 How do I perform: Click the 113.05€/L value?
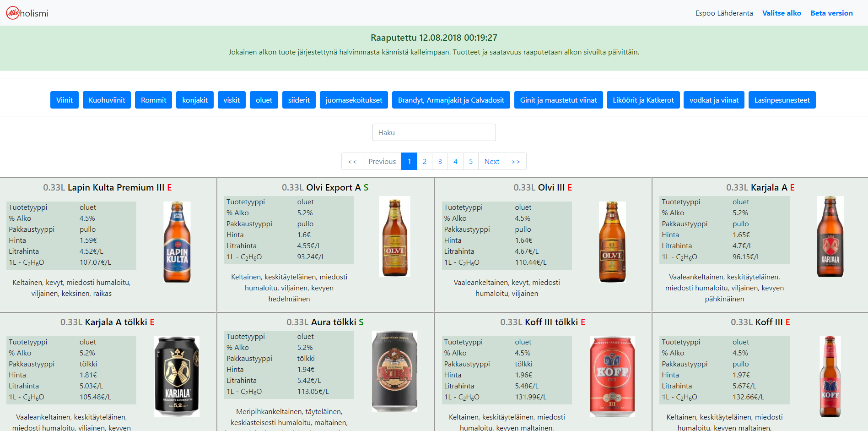point(313,391)
